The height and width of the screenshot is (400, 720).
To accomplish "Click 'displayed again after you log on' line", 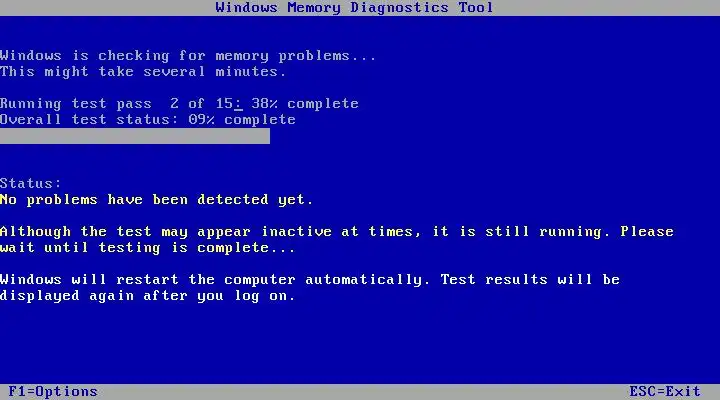I will point(147,296).
